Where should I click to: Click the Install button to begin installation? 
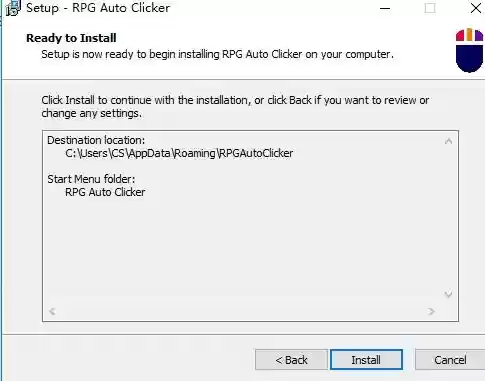[x=366, y=360]
